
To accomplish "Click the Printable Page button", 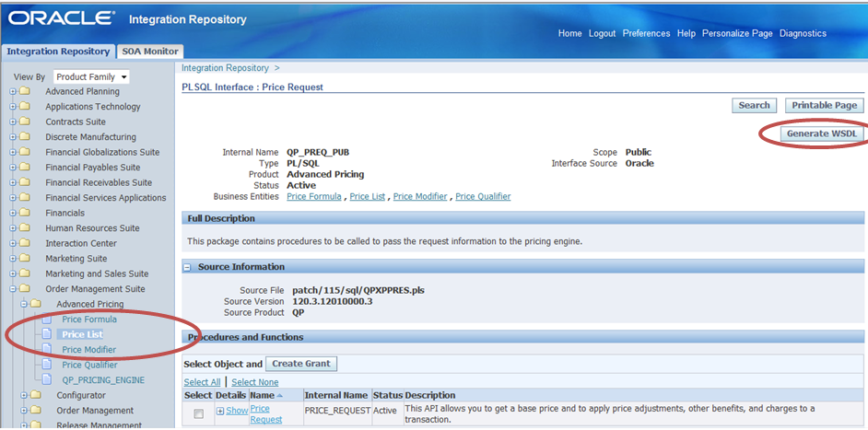I will [x=824, y=105].
